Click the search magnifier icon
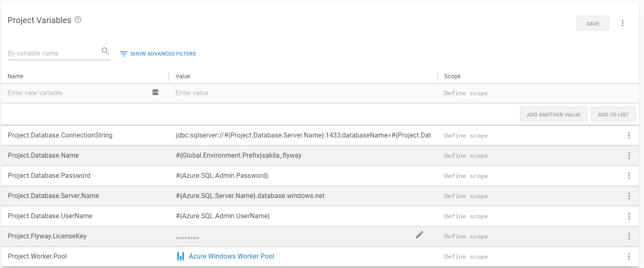644x268 pixels. (105, 51)
